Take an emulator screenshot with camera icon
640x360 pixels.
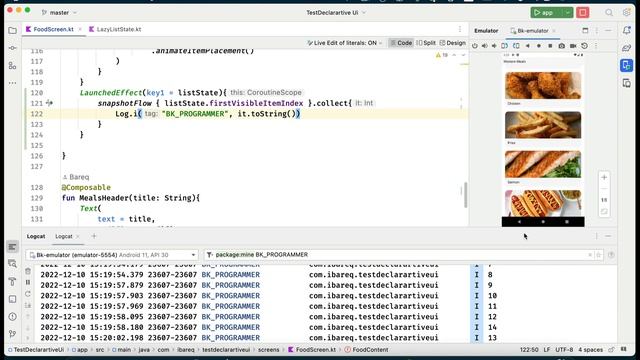[x=562, y=46]
